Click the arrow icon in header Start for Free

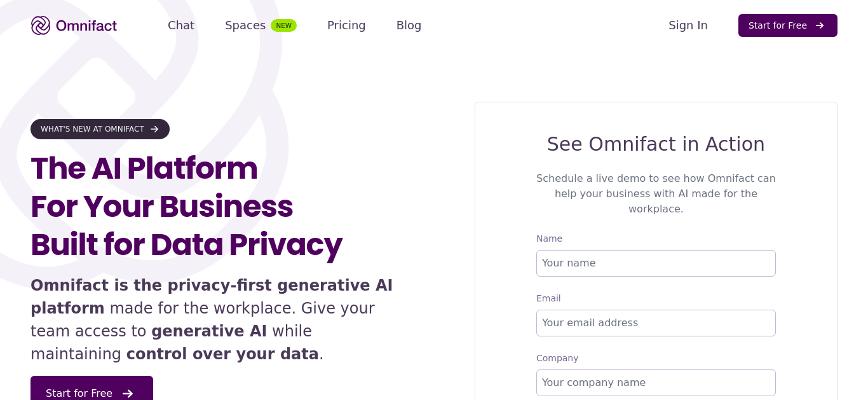pos(820,25)
